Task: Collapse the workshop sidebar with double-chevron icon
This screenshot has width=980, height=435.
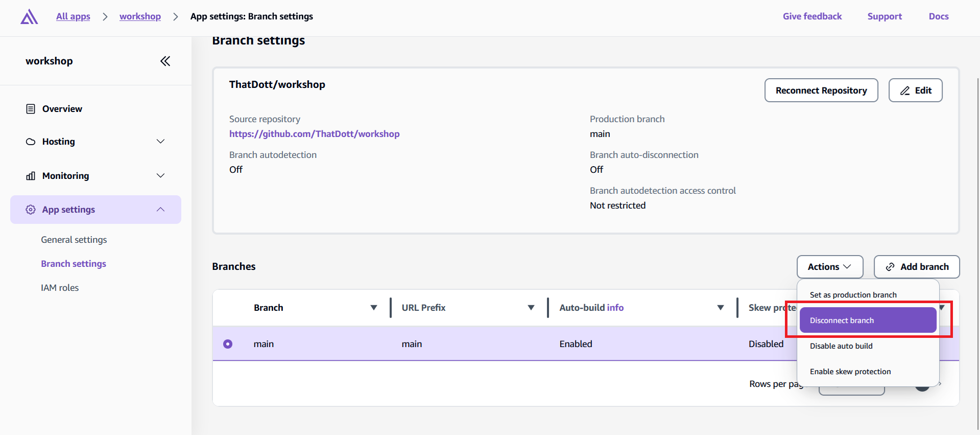Action: (165, 61)
